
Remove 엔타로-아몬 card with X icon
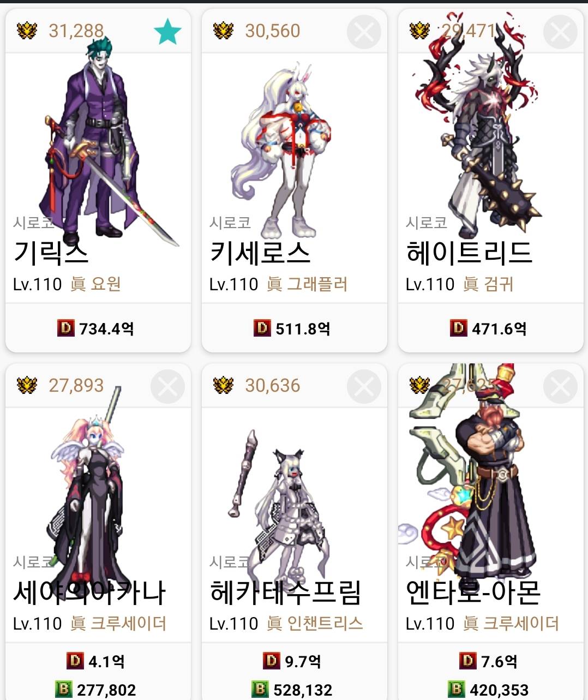560,386
